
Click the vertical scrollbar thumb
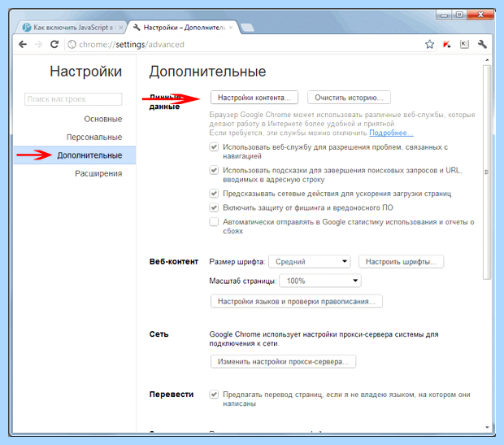click(x=487, y=172)
